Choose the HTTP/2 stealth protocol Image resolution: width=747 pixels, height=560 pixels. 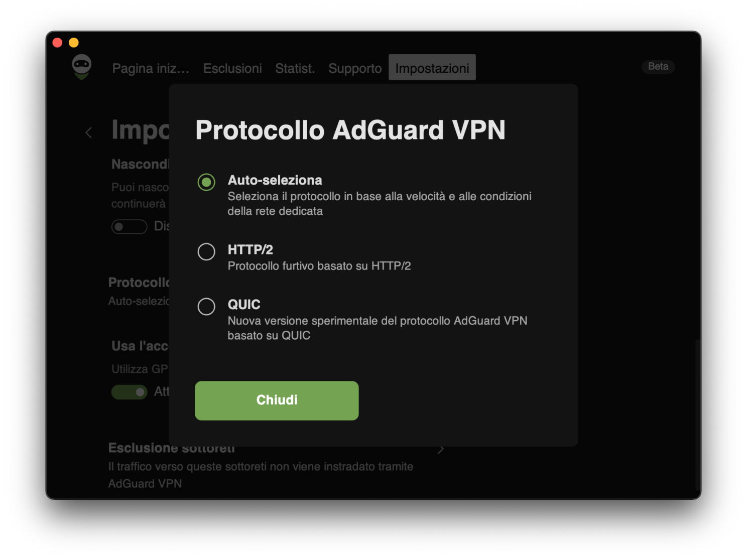(206, 252)
